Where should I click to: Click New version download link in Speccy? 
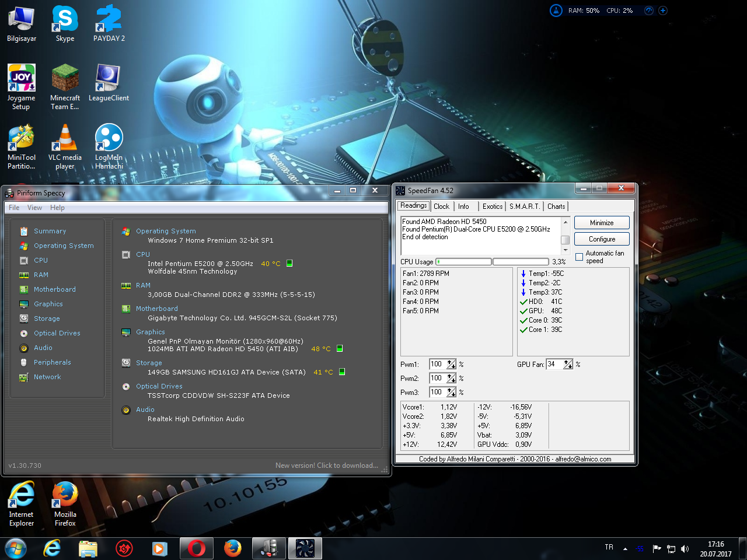pos(327,466)
